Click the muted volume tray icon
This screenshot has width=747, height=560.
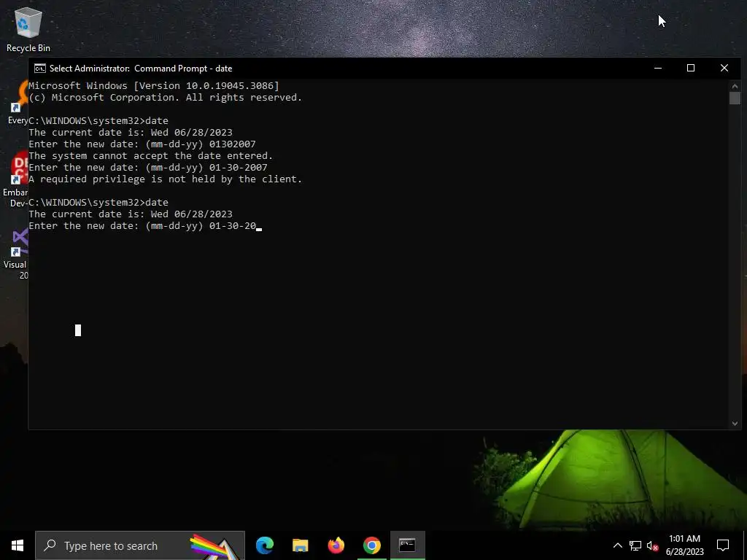coord(652,545)
